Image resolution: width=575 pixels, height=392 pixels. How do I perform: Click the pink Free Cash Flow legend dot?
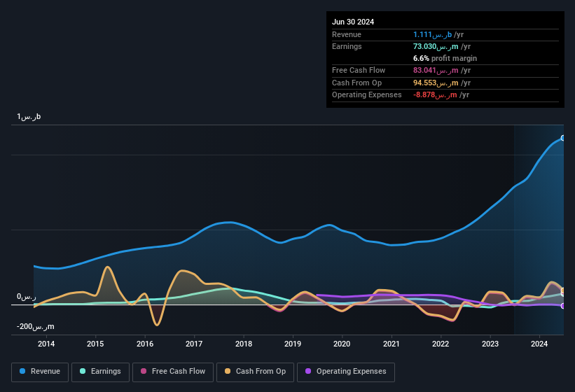pos(143,372)
